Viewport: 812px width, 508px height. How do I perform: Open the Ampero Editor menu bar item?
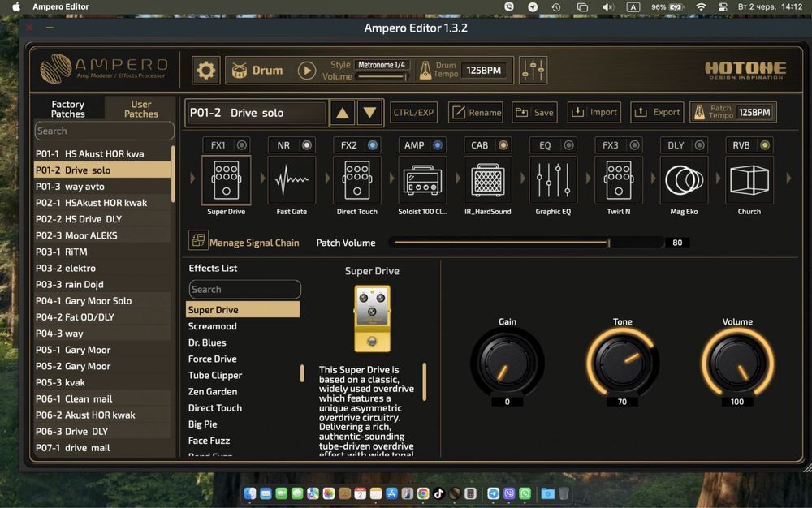(61, 6)
